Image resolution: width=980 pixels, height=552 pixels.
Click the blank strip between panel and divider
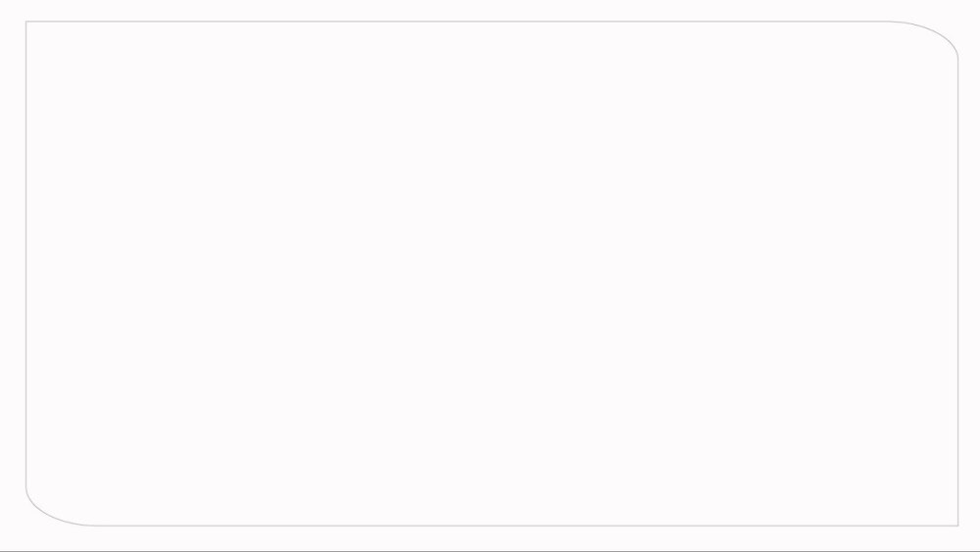click(490, 538)
